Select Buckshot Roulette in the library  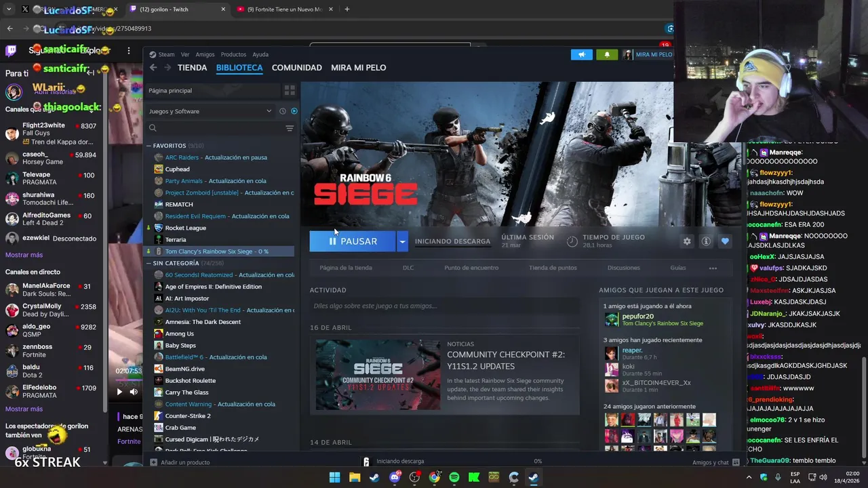191,380
